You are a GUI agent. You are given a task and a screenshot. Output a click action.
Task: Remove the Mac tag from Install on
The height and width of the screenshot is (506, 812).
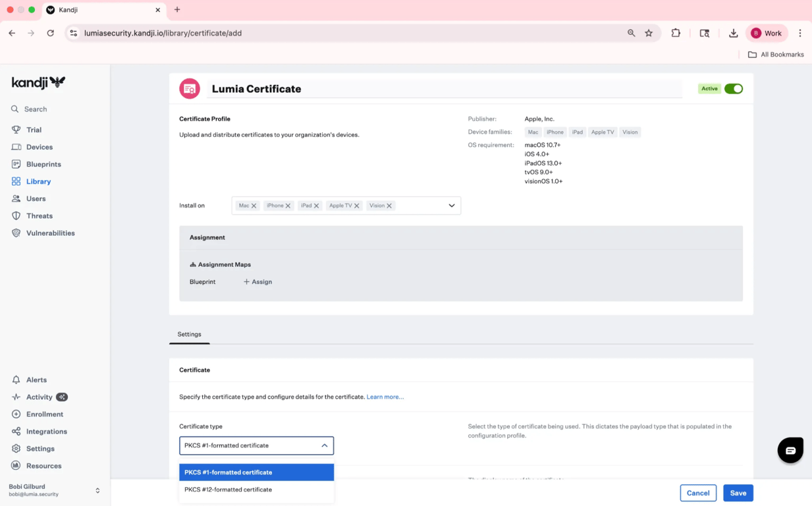(x=254, y=206)
